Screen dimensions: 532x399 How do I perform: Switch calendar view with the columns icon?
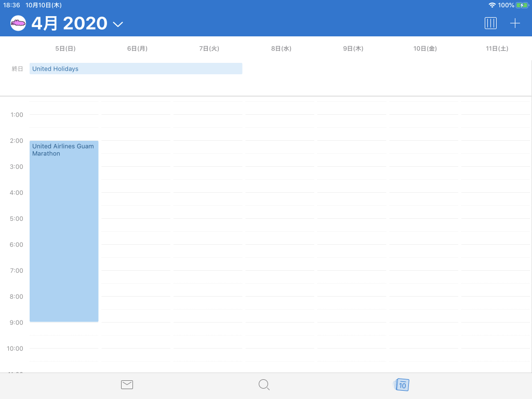pos(490,23)
